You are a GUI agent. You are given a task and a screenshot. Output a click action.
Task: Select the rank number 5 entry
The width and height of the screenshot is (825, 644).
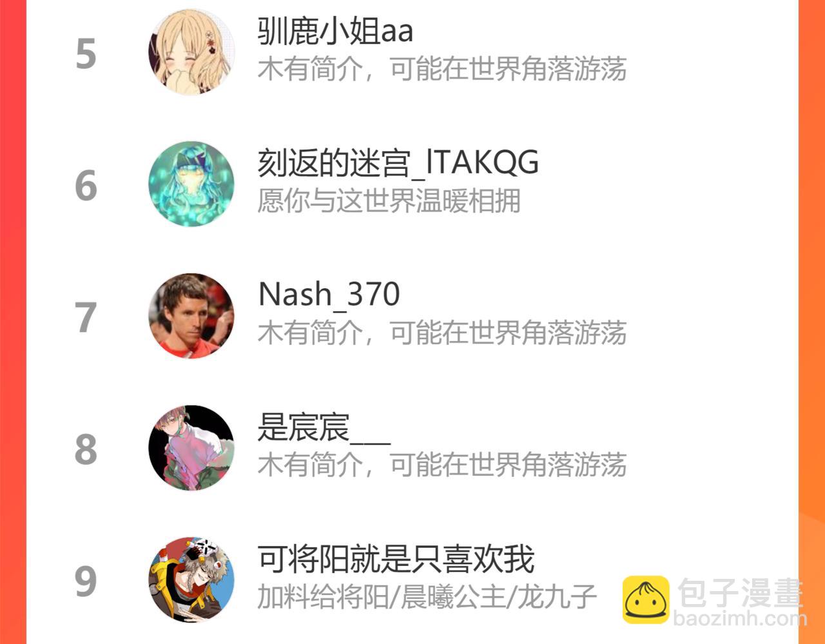pos(86,54)
